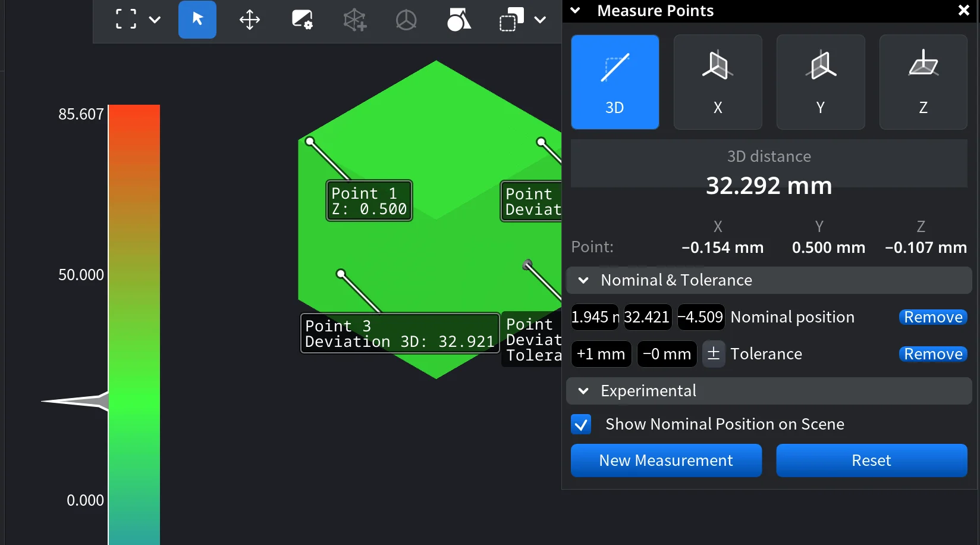The image size is (980, 545).
Task: Remove the nominal position
Action: click(932, 317)
